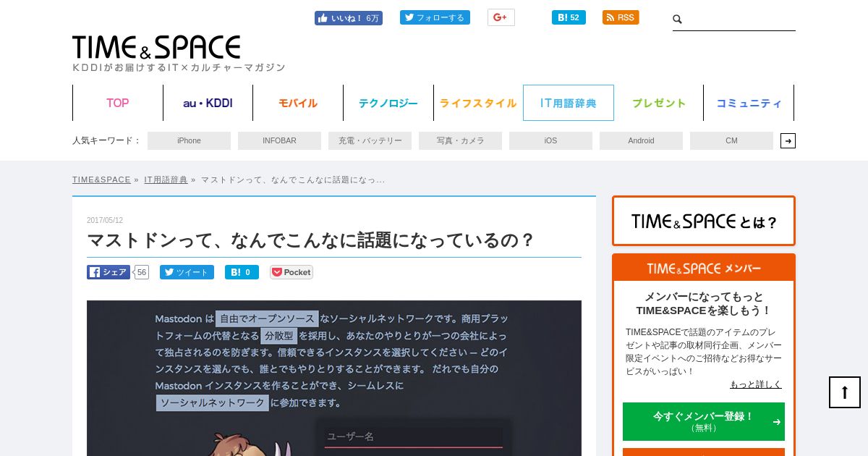Select the Android keyword tag

[x=641, y=140]
